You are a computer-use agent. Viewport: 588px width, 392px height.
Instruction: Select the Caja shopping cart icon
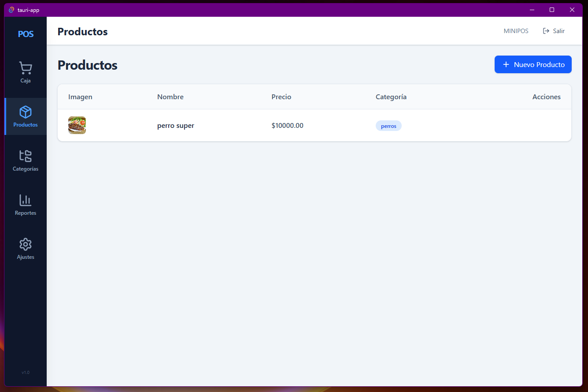[26, 68]
